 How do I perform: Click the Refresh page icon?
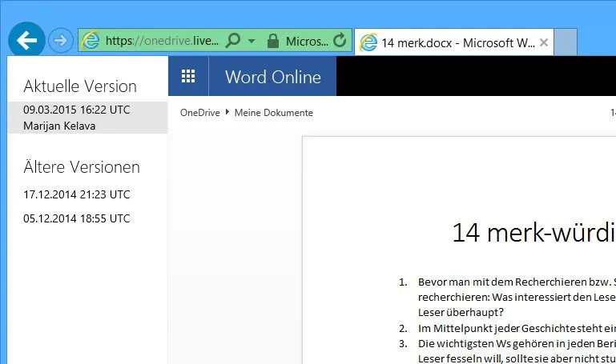pos(340,40)
